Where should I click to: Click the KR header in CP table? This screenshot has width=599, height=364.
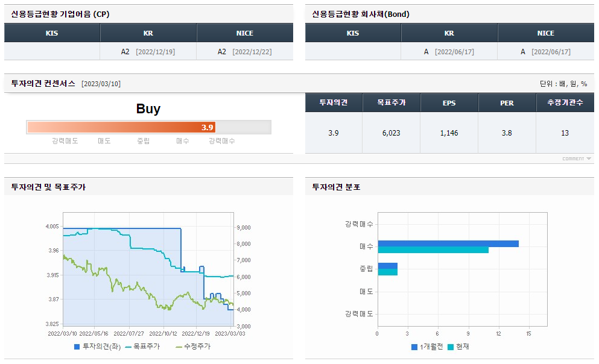point(148,33)
